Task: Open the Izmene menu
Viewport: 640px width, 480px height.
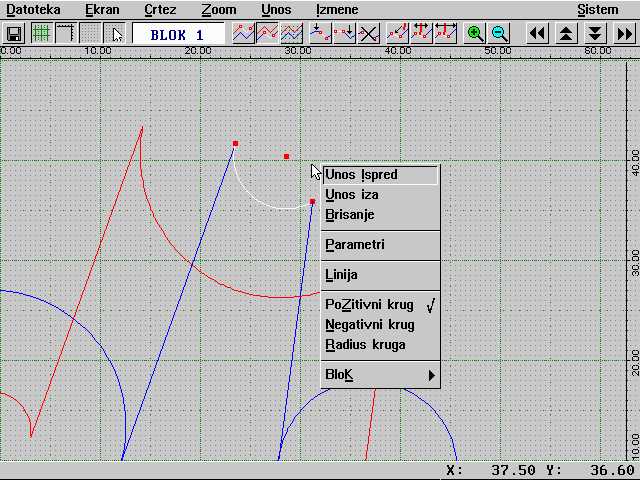Action: click(x=337, y=9)
